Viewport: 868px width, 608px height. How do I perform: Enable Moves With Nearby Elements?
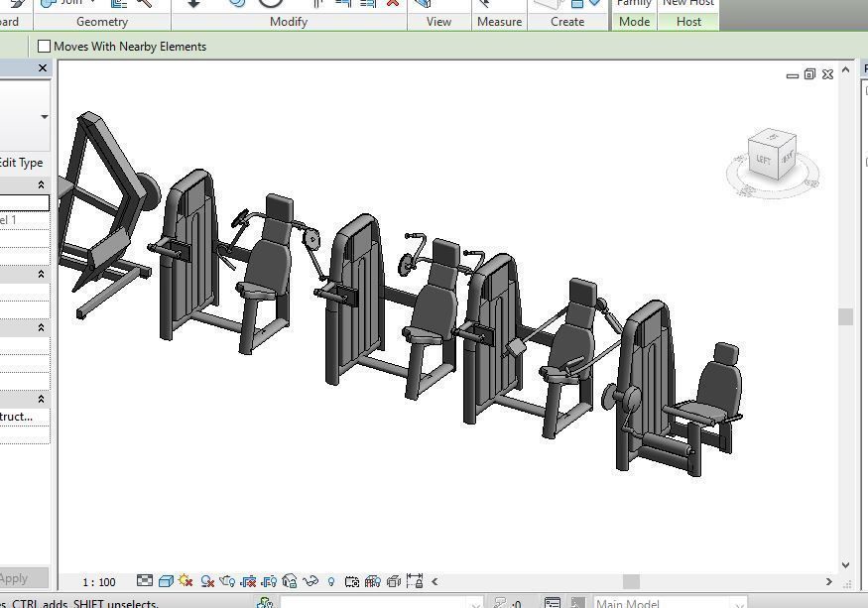pos(45,46)
